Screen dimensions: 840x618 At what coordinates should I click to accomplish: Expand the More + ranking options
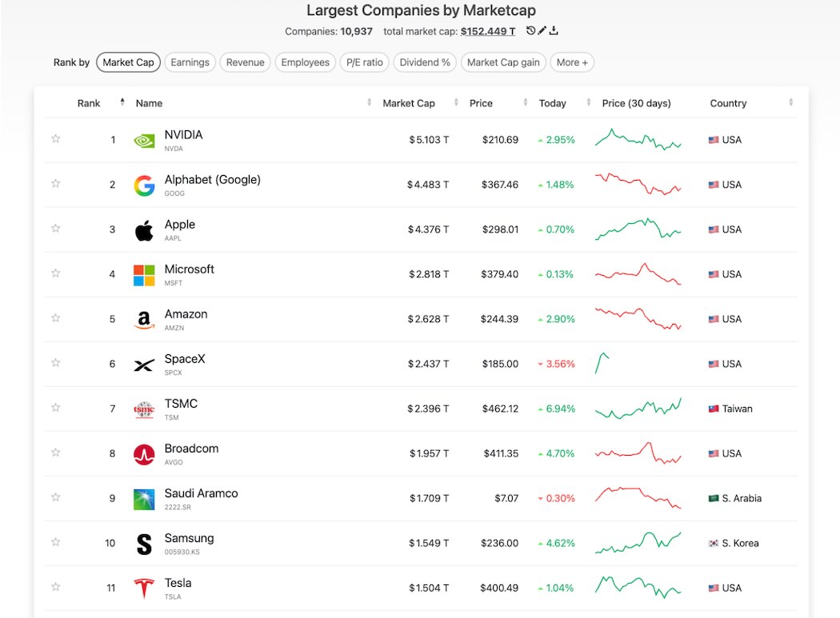coord(572,62)
